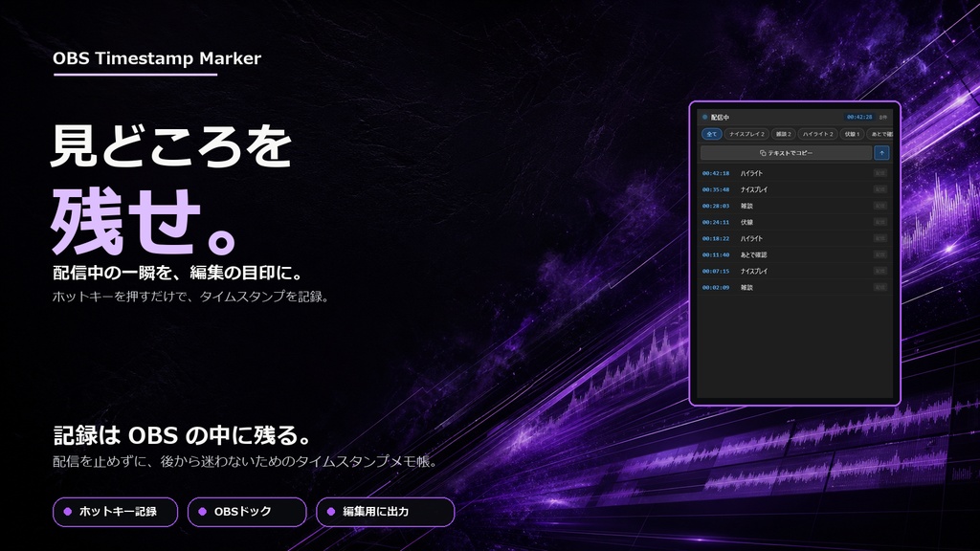This screenshot has height=551, width=980.
Task: Click timestamp 00:35:48
Action: pos(716,189)
